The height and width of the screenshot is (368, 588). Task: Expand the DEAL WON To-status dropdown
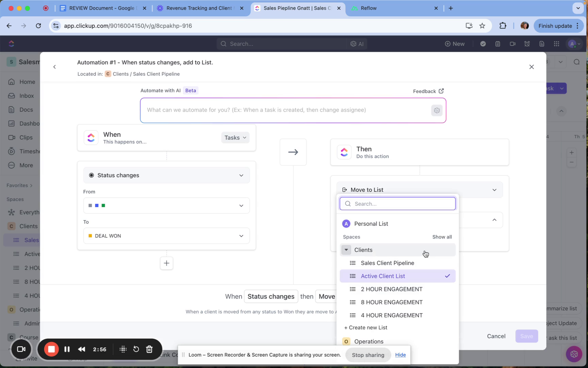(x=166, y=236)
